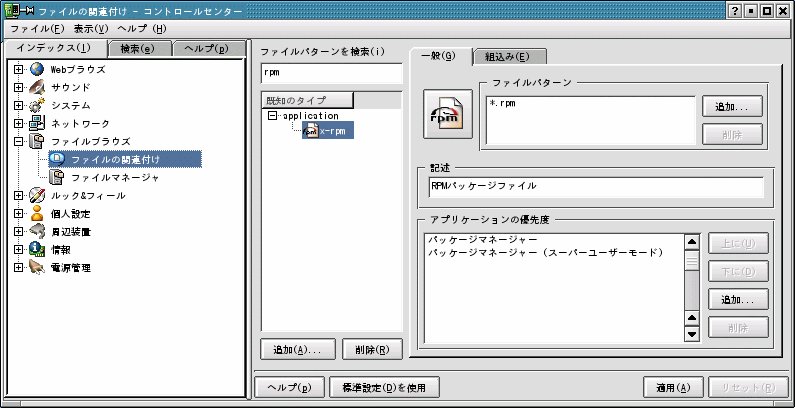Viewport: 795px width, 408px height.
Task: Click the 削除(R) button
Action: tap(372, 349)
